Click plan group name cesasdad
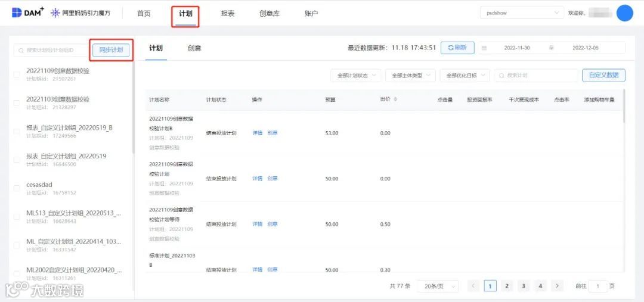 pos(39,185)
